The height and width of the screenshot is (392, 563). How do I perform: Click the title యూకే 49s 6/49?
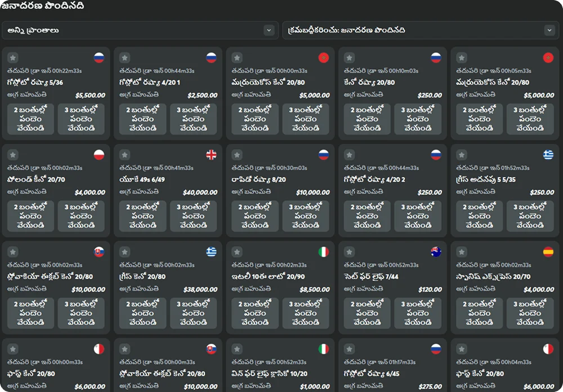142,179
